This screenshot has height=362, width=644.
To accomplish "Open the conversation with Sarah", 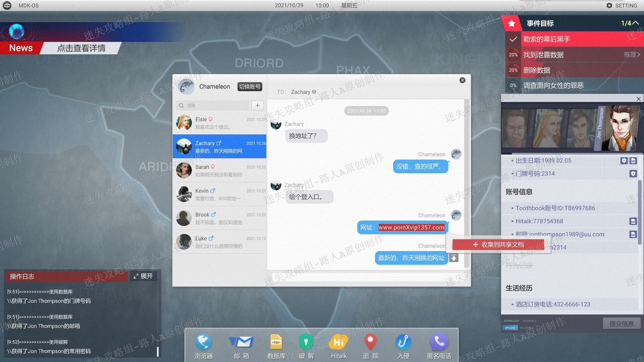I will (220, 171).
